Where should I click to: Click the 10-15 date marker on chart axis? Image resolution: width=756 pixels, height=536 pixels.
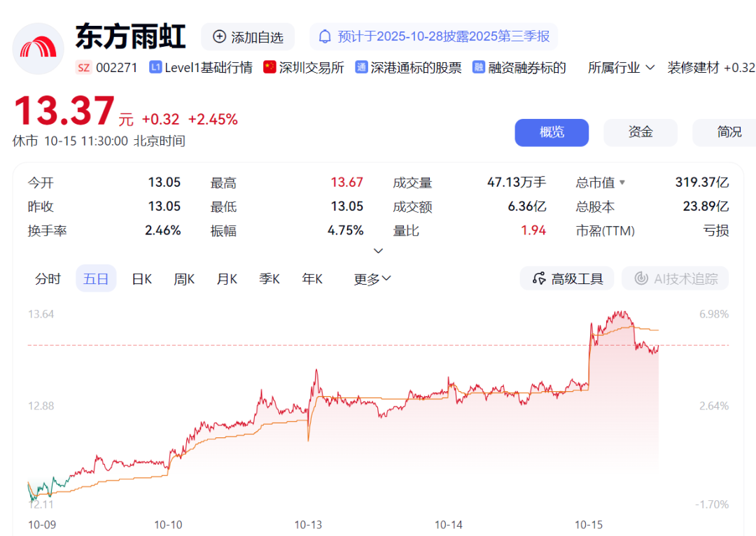[589, 525]
